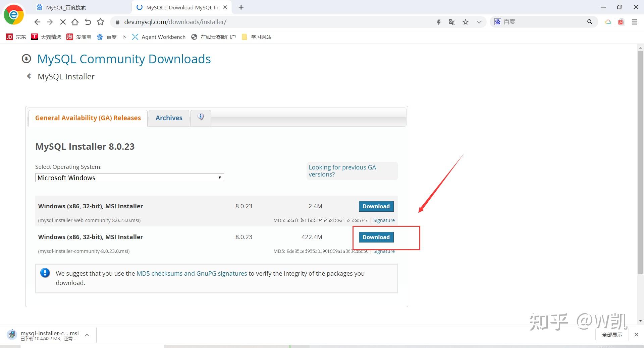The image size is (644, 348).
Task: Switch to the MySQL_百度搜索 tab
Action: click(x=80, y=7)
